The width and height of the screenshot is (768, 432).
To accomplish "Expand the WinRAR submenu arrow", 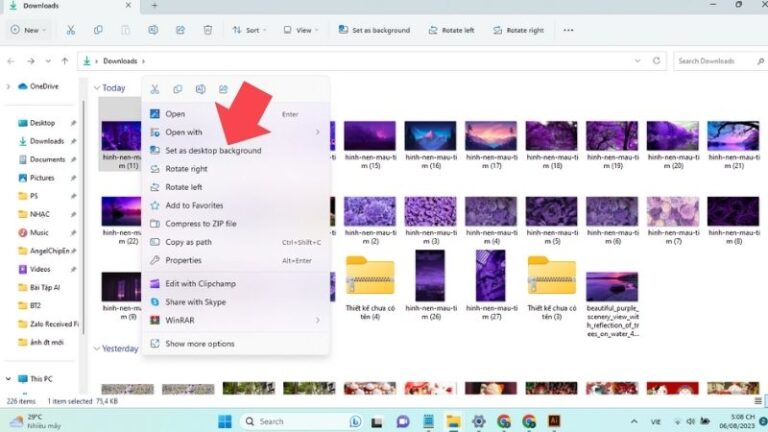I will point(318,320).
